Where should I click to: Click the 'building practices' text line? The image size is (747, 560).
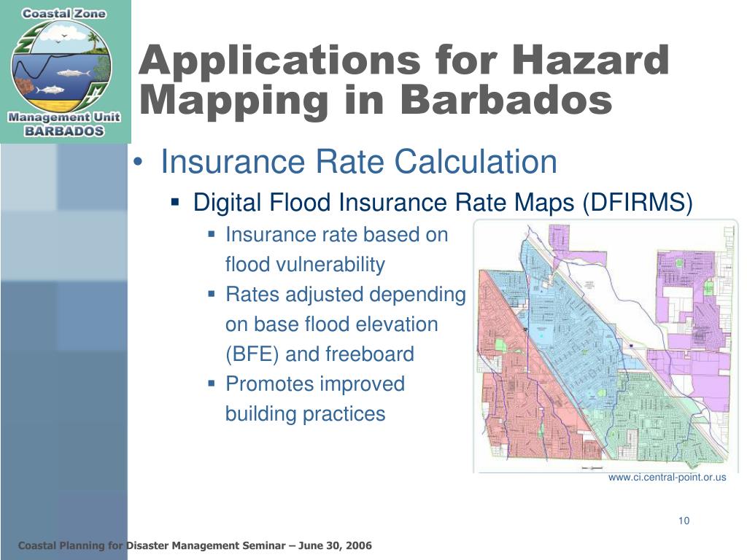tap(305, 414)
